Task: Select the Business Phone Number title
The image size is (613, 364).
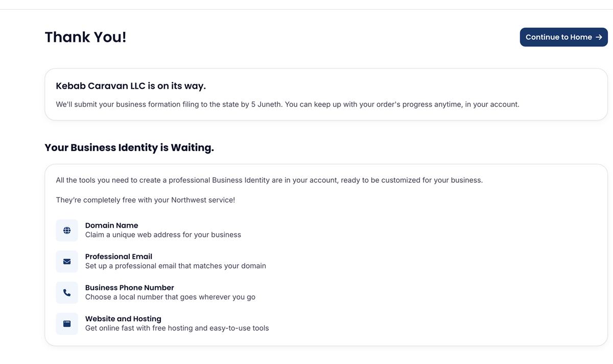Action: (129, 287)
